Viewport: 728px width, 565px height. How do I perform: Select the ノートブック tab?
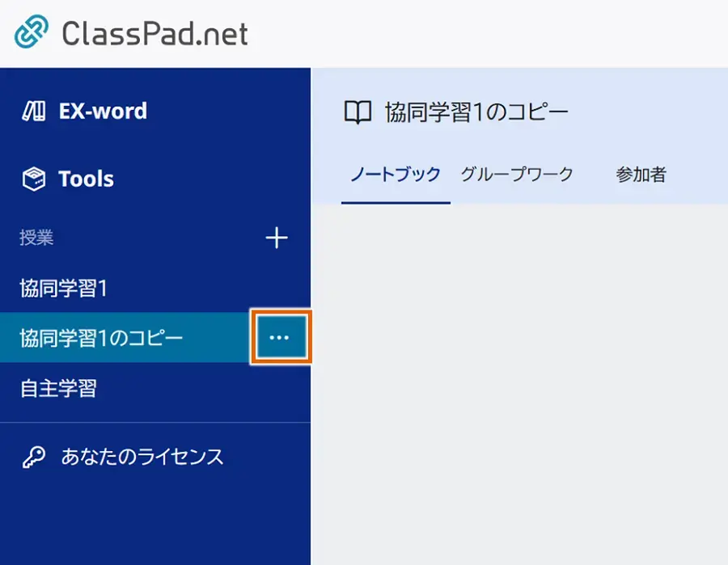[x=396, y=173]
